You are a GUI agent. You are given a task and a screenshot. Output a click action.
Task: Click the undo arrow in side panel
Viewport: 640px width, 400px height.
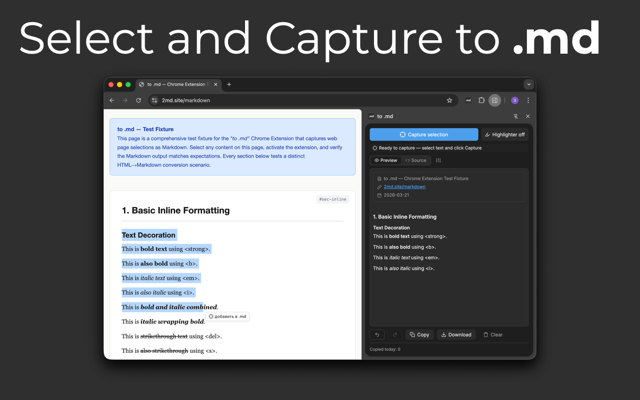tap(377, 335)
